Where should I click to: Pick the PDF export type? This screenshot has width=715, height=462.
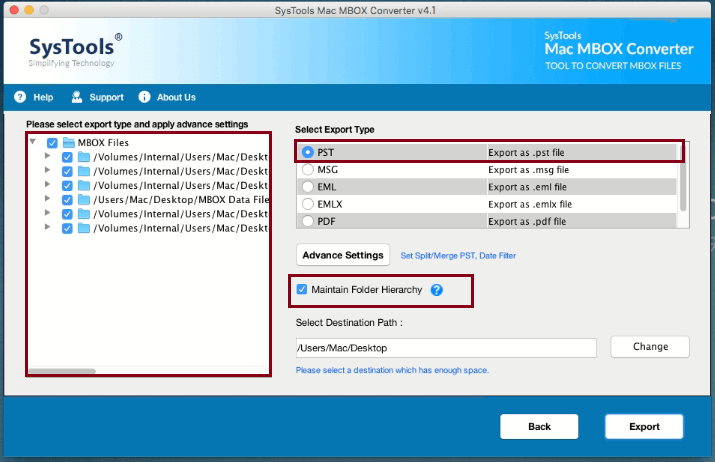(x=308, y=221)
